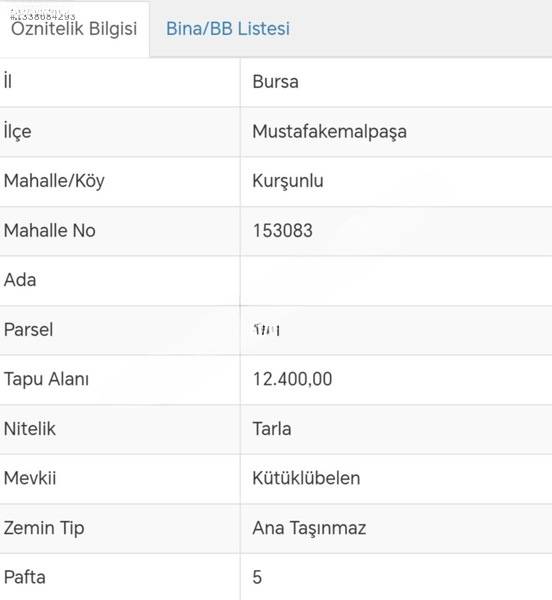
Task: Click the Mevkii row label
Action: coord(30,478)
